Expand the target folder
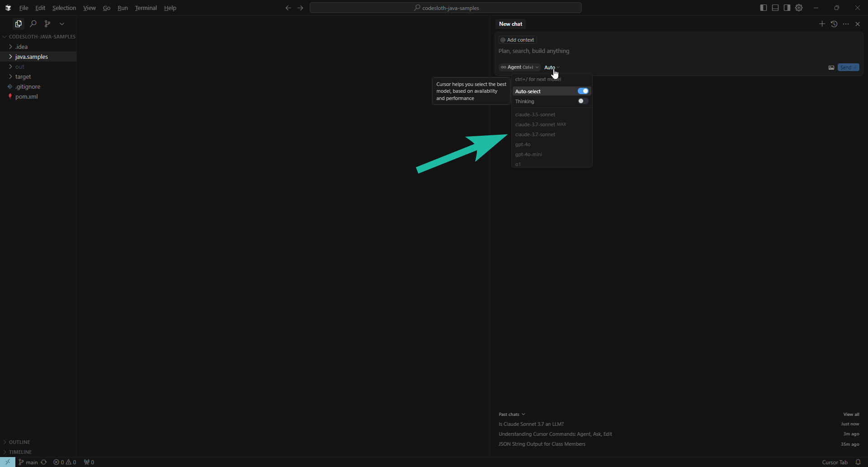The width and height of the screenshot is (868, 467). pos(38,76)
